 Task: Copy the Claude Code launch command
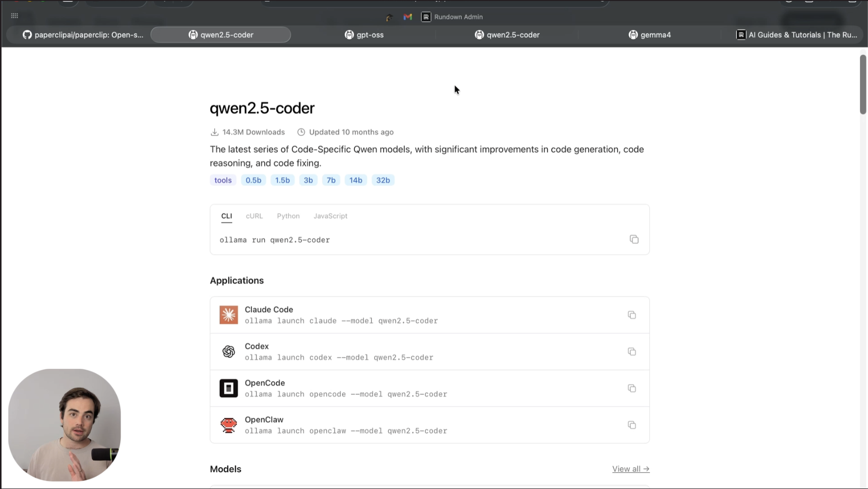(x=632, y=315)
